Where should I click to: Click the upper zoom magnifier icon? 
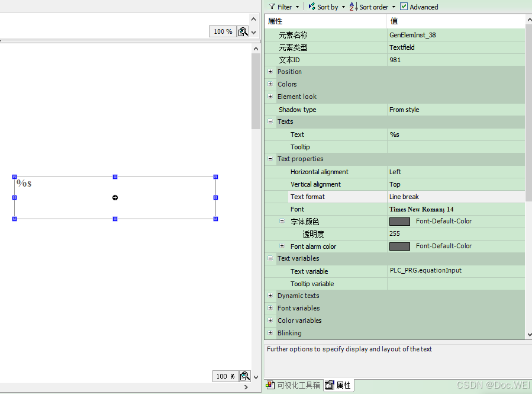tap(243, 31)
